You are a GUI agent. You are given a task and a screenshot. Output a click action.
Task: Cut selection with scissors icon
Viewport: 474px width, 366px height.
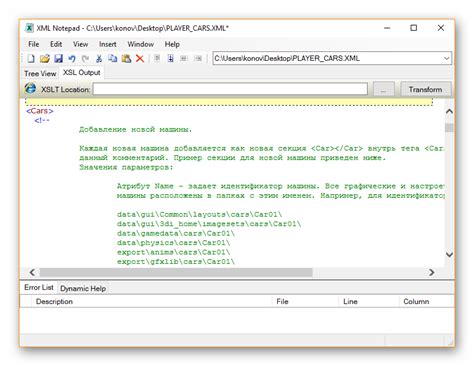point(99,59)
